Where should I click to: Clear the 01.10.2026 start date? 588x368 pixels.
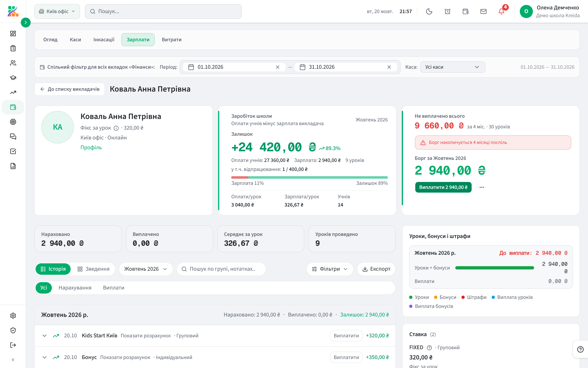(277, 67)
